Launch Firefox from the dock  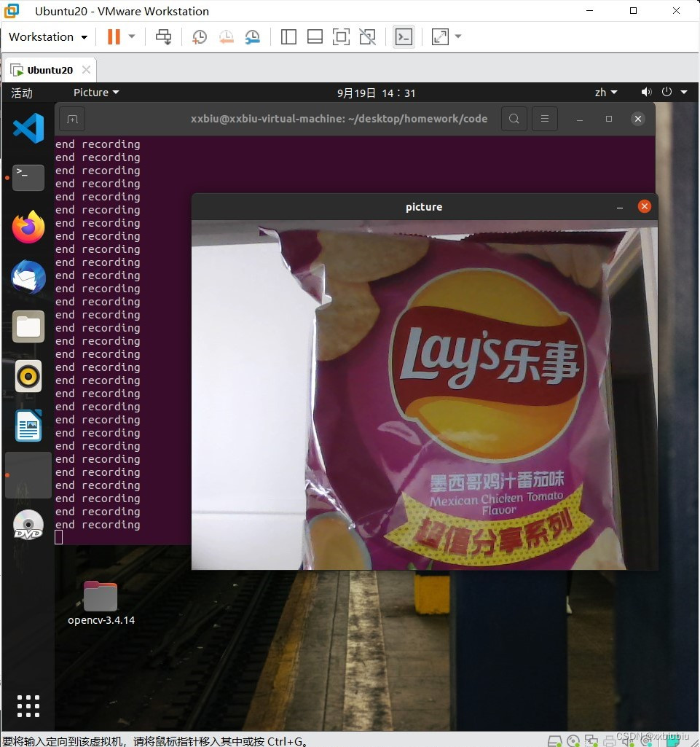(28, 227)
